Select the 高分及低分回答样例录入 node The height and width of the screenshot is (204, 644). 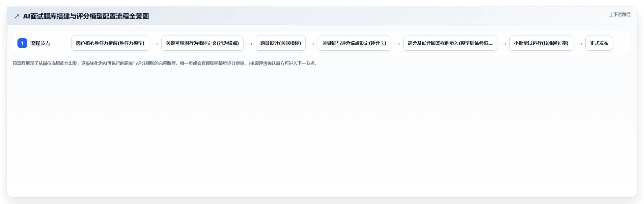tap(450, 43)
